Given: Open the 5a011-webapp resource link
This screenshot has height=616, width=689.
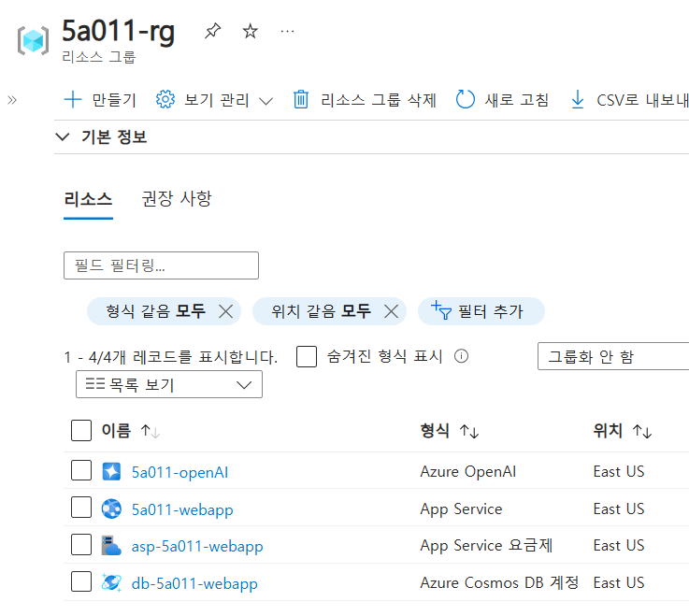Looking at the screenshot, I should pos(182,509).
